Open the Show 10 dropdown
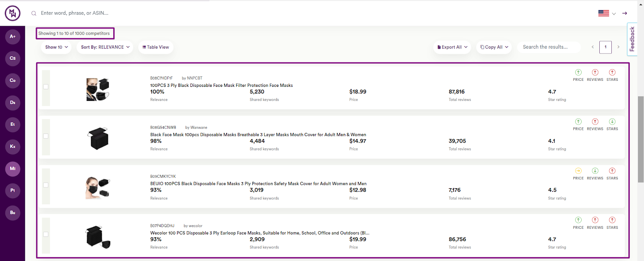 point(56,47)
